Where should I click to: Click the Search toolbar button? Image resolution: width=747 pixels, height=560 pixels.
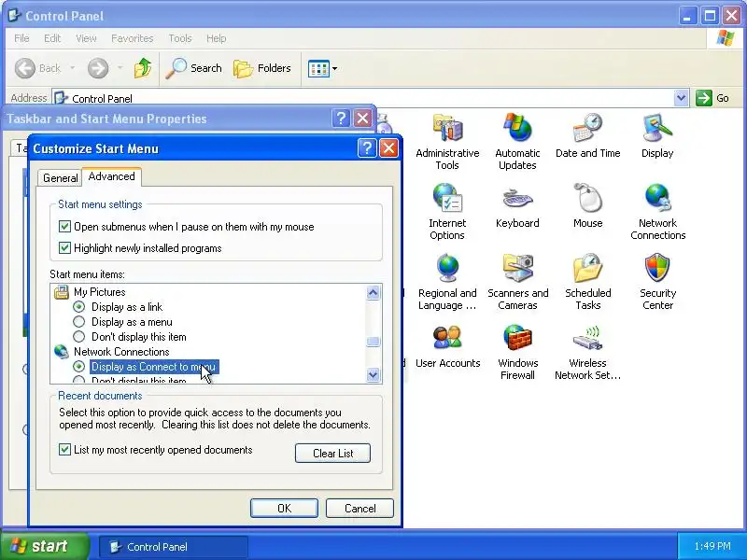tap(194, 68)
